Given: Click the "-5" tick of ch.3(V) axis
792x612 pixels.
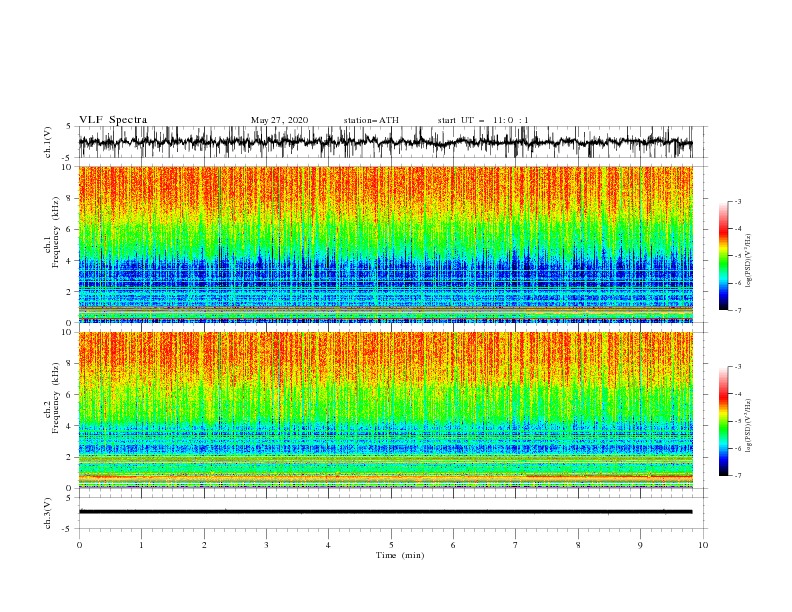Looking at the screenshot, I should 67,529.
